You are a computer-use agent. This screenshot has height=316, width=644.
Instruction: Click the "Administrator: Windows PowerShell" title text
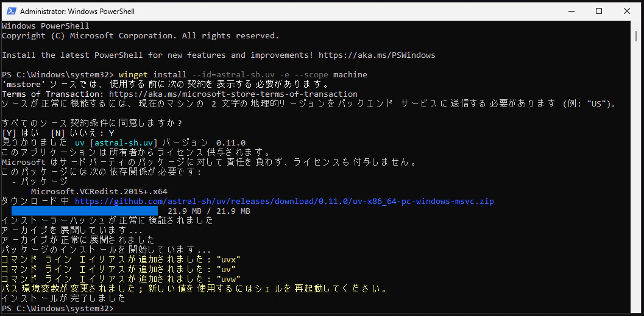[x=77, y=12]
